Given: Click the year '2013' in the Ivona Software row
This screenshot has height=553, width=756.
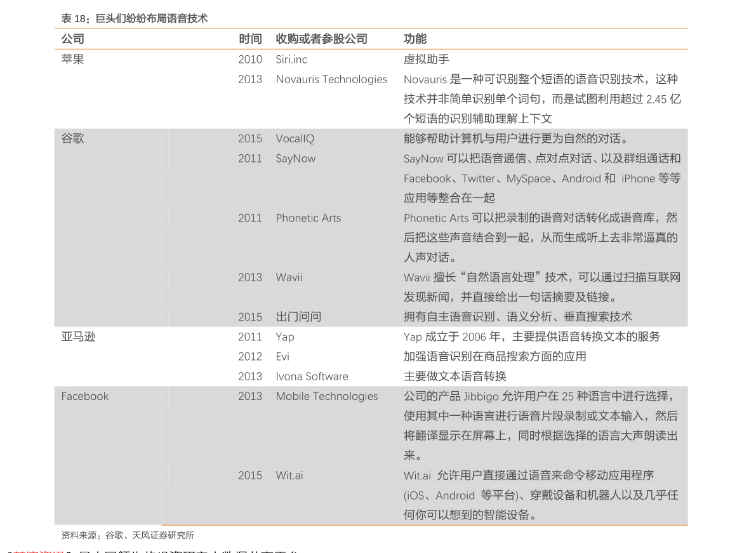Looking at the screenshot, I should [250, 376].
